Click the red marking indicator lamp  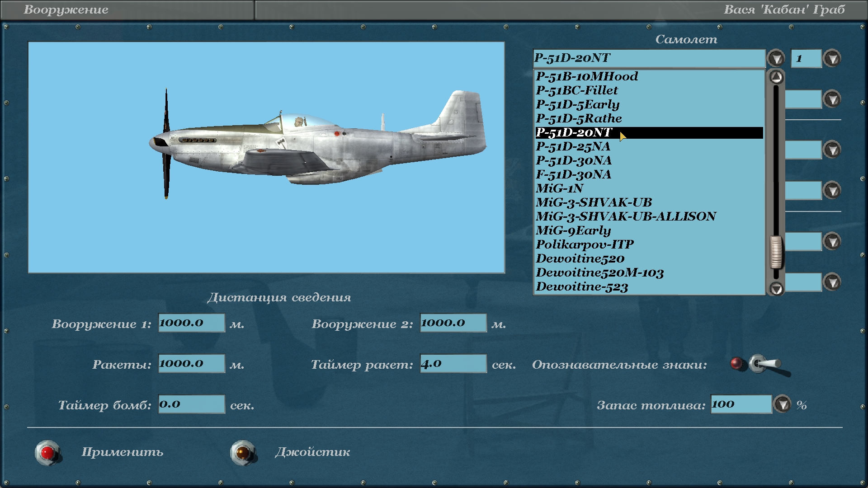point(736,363)
